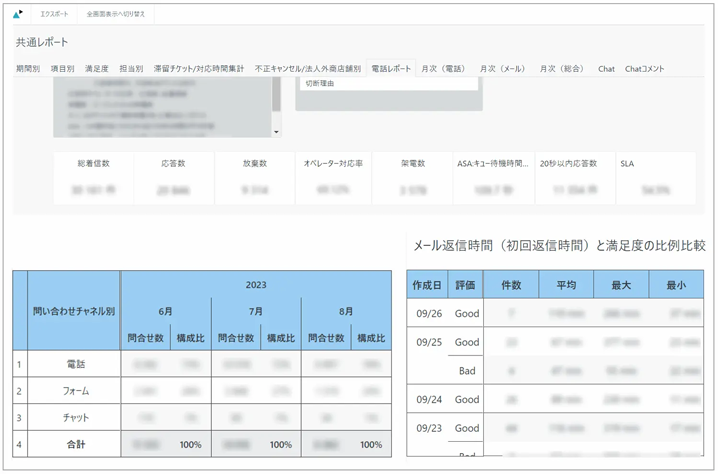Select the 満足度 tab
718x474 pixels.
pyautogui.click(x=97, y=69)
